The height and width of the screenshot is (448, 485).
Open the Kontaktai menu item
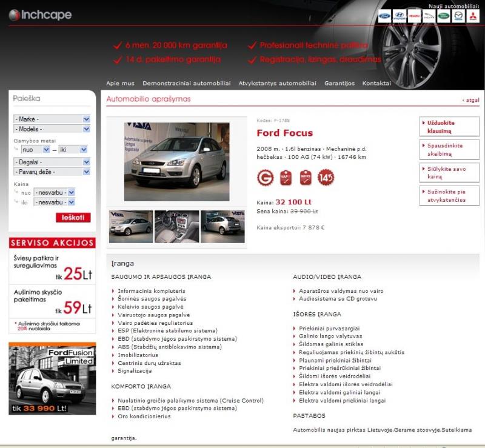coord(376,83)
